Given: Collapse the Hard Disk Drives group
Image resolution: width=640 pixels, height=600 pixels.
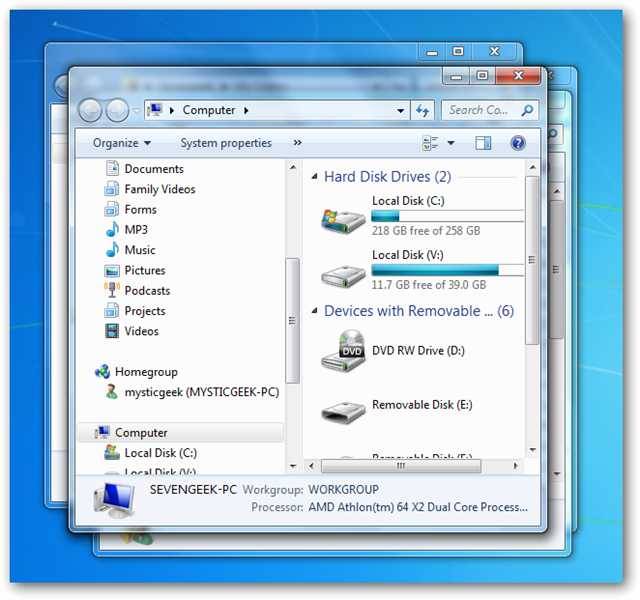Looking at the screenshot, I should (314, 176).
